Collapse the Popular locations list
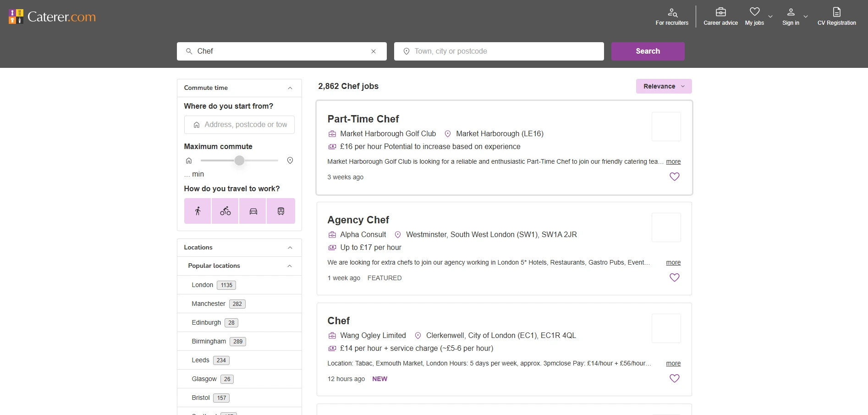This screenshot has width=868, height=415. coord(290,266)
